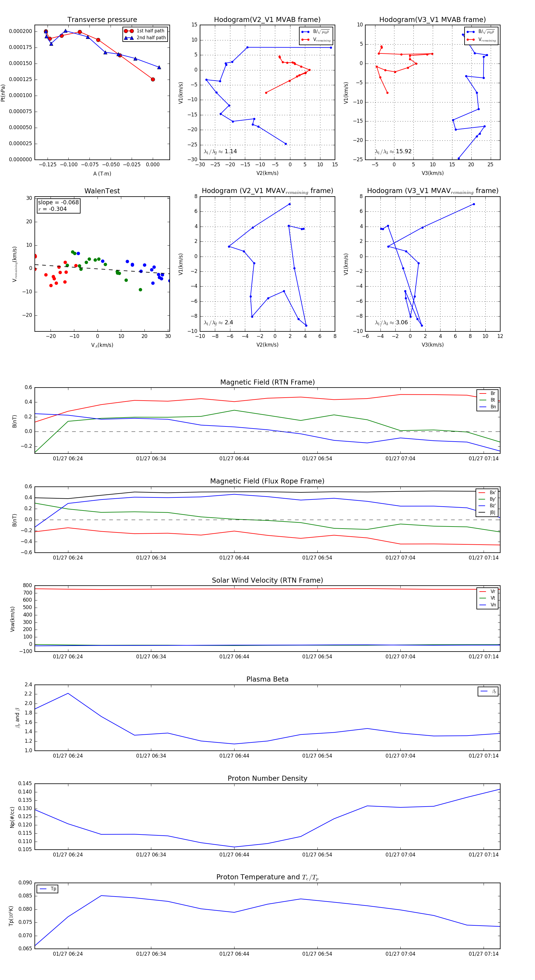Select the "Bz'" legend entry
Screen dimensions: 535x980
click(487, 506)
